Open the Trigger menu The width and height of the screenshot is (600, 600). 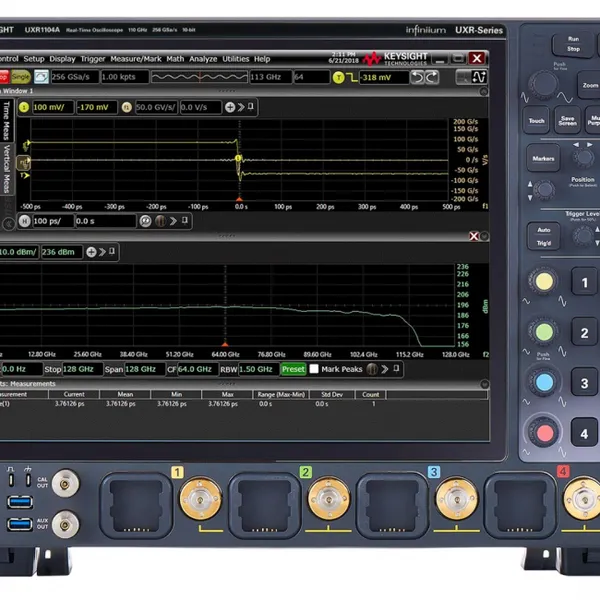point(93,59)
